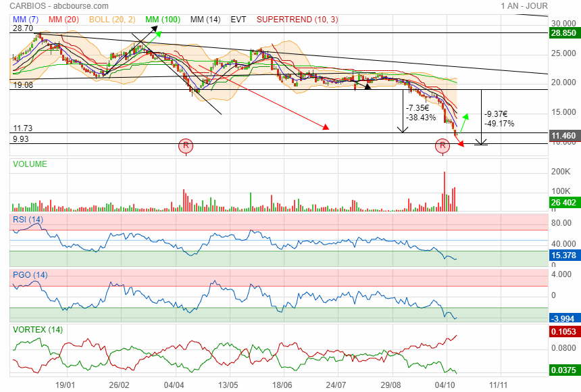
Task: Click the 15.000 price axis label
Action: [563, 112]
